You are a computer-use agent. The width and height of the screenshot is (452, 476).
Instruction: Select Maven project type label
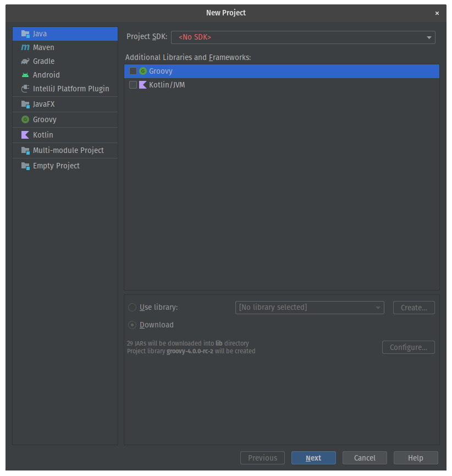click(43, 47)
